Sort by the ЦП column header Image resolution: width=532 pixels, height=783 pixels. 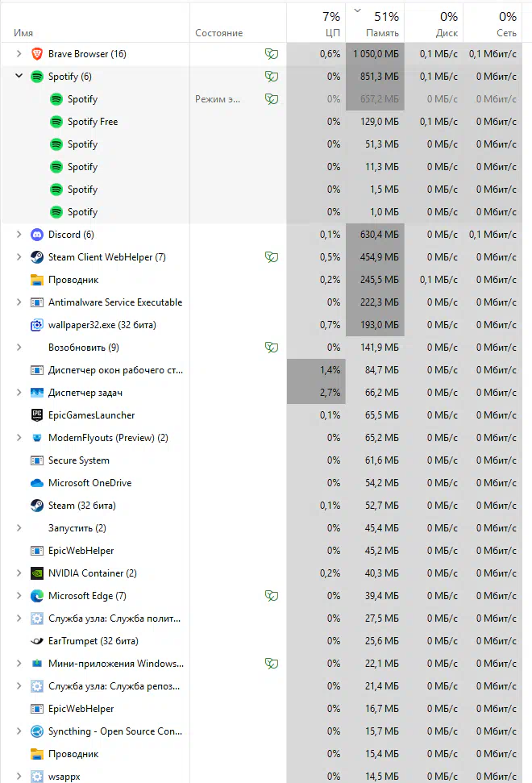click(316, 23)
